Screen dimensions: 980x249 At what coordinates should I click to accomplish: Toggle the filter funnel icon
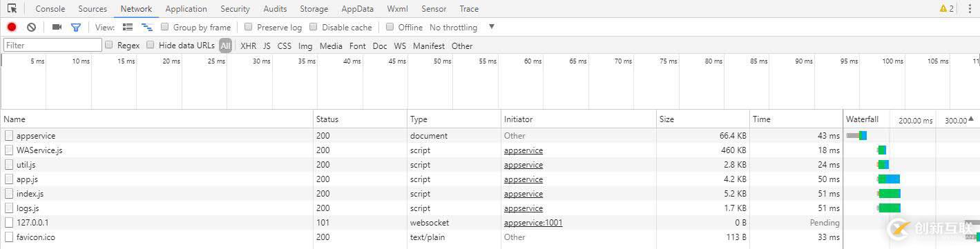click(76, 27)
